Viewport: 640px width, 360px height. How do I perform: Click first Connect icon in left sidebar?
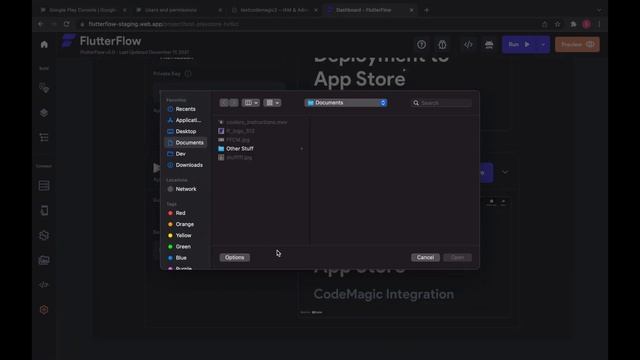[44, 186]
